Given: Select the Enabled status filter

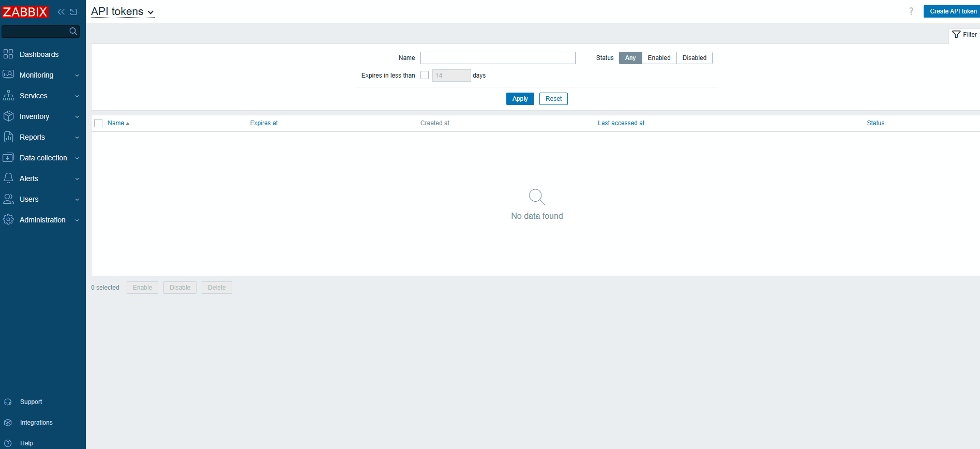Looking at the screenshot, I should pyautogui.click(x=659, y=58).
